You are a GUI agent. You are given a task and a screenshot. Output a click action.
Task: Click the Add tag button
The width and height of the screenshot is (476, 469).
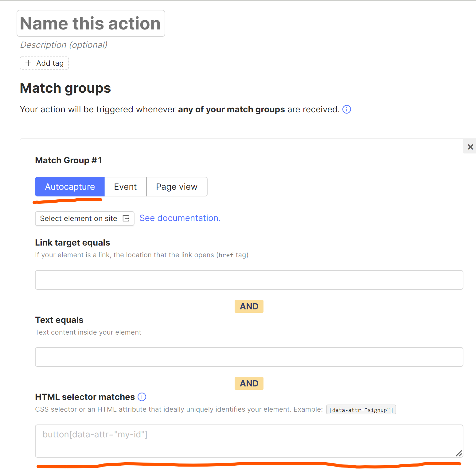[44, 63]
